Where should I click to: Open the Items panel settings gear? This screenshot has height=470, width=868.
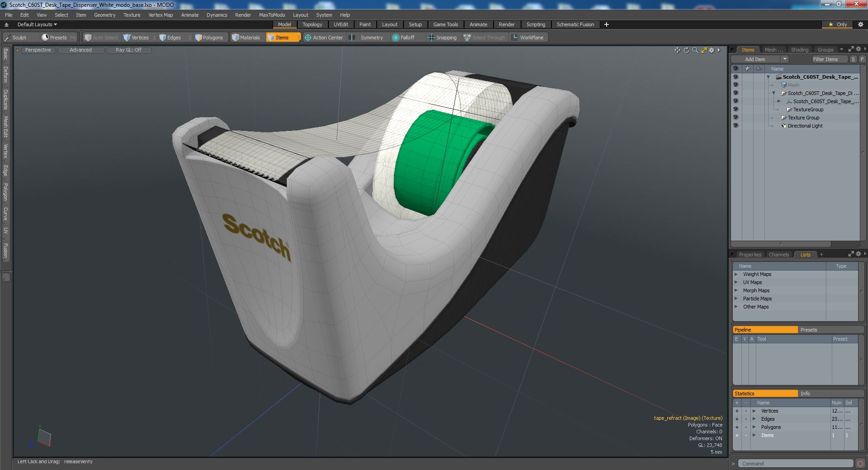(x=859, y=49)
